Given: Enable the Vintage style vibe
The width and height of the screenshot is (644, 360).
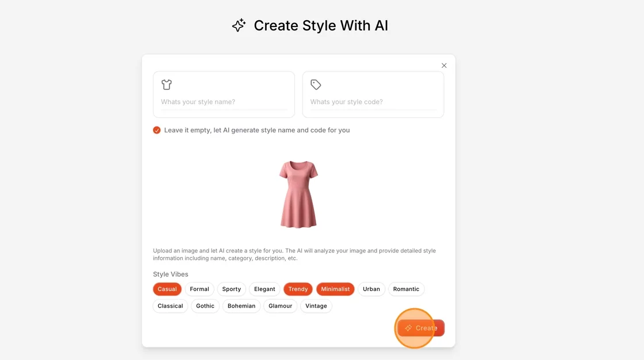Looking at the screenshot, I should pyautogui.click(x=316, y=306).
